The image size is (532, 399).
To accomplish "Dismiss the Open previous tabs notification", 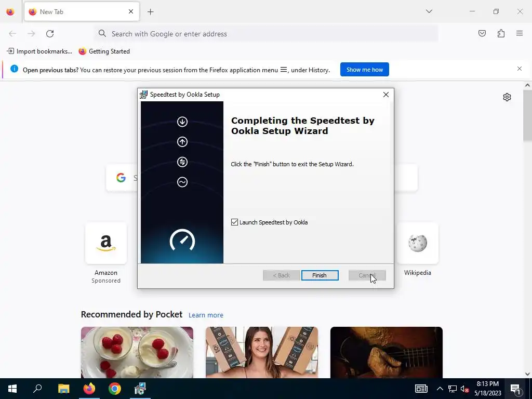I will coord(519,69).
